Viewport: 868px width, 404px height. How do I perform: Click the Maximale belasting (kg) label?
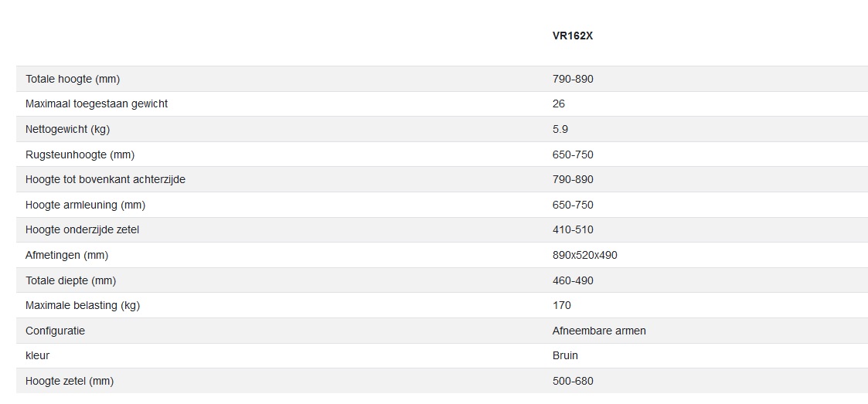82,305
